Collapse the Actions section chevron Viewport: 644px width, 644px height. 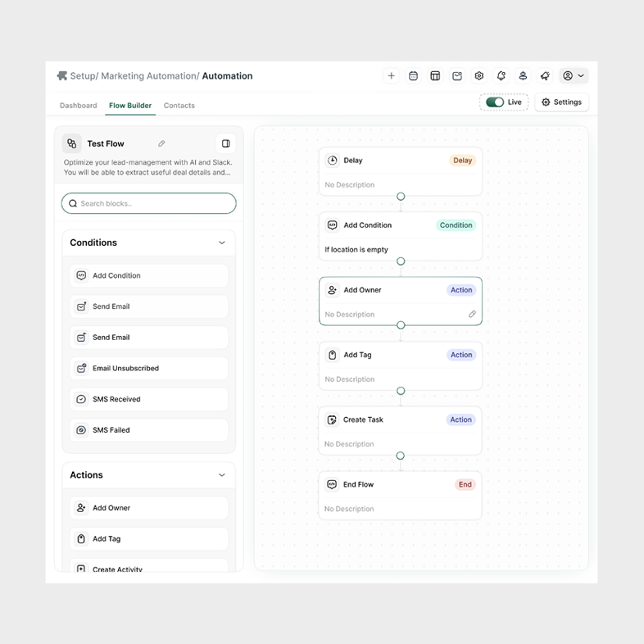pyautogui.click(x=222, y=475)
